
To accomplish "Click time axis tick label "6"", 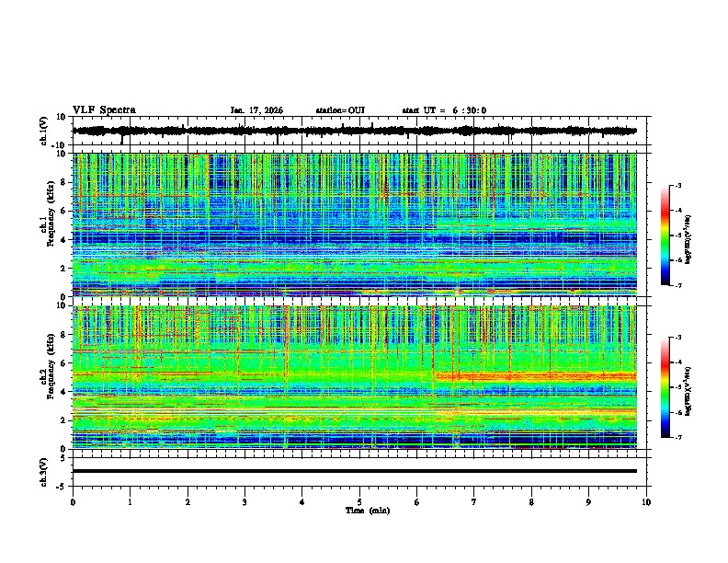I will pyautogui.click(x=416, y=502).
